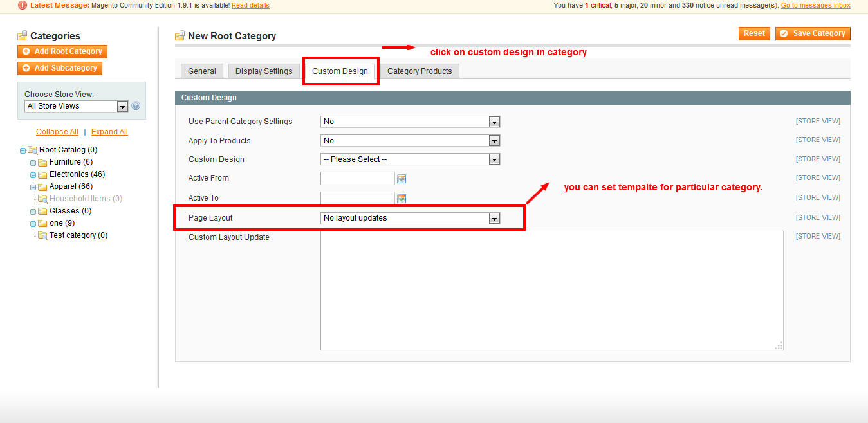Open calendar icon next to Active To
Image resolution: width=868 pixels, height=423 pixels.
coord(402,199)
